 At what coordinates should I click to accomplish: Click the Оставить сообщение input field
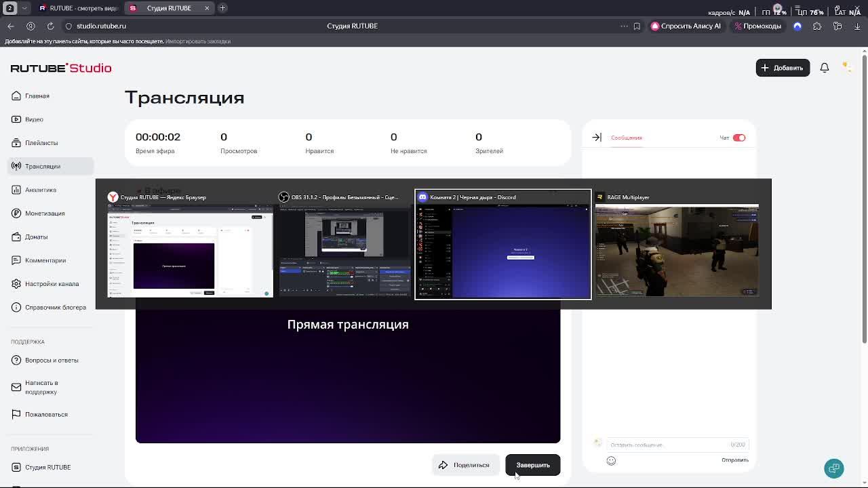[678, 445]
